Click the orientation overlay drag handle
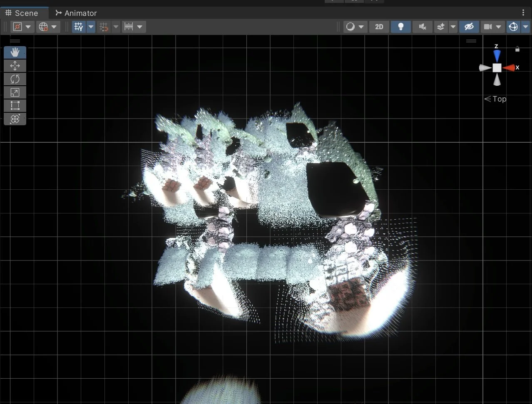 coord(471,41)
